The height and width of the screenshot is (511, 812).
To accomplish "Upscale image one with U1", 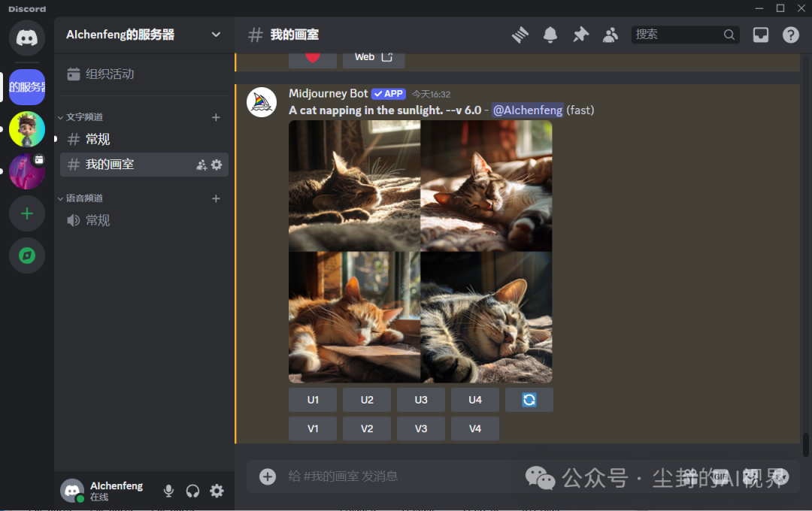I will click(x=313, y=401).
